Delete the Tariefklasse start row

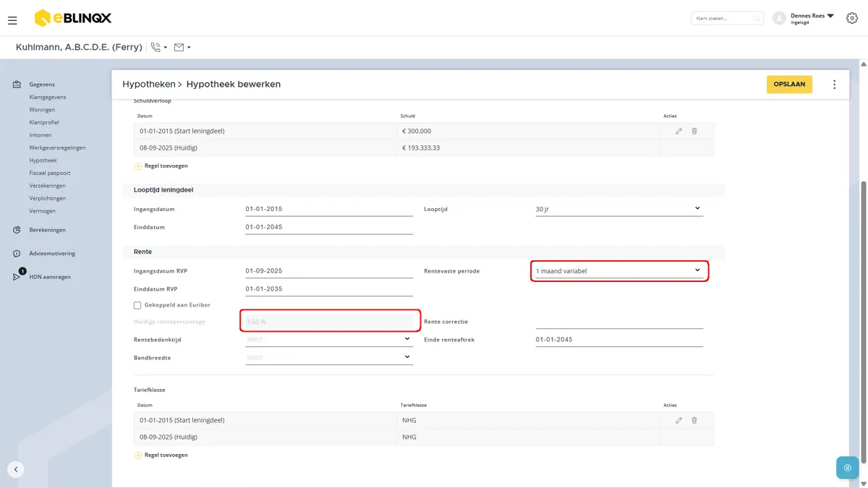coord(694,420)
